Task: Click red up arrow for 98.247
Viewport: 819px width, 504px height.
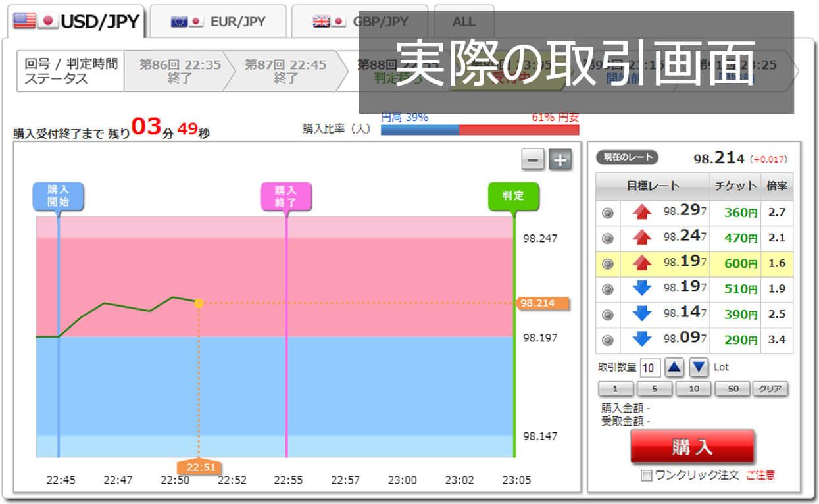Action: [641, 238]
